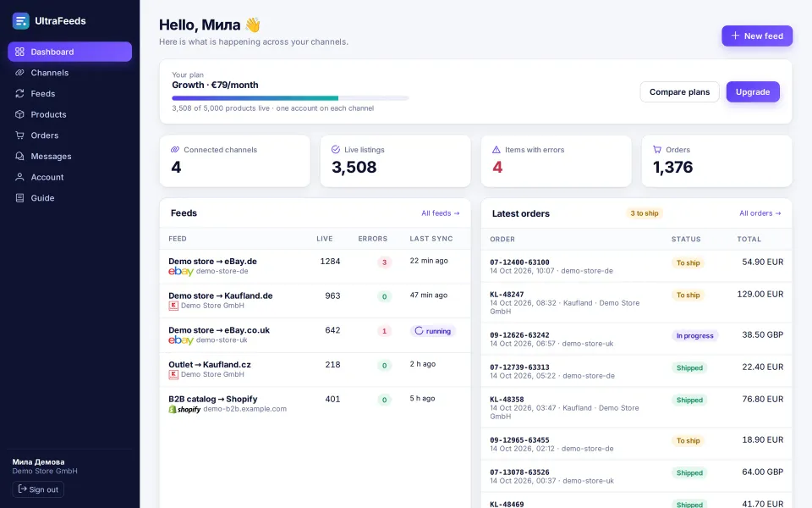
Task: Sign out of the account
Action: [38, 489]
